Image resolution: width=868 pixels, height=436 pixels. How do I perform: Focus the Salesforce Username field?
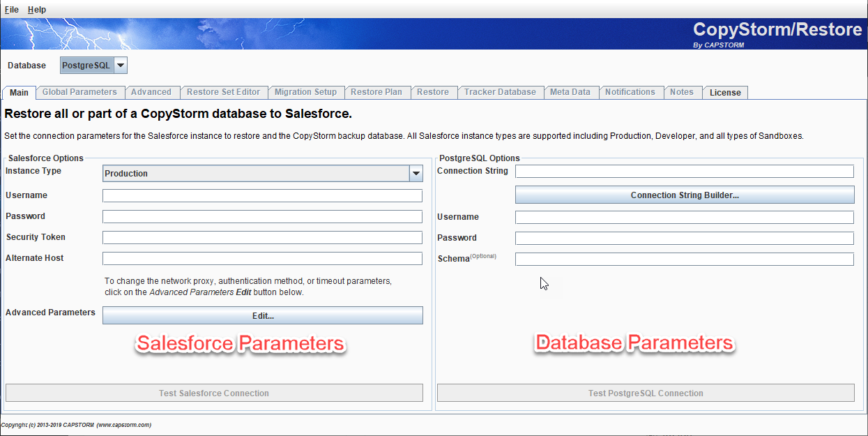click(x=263, y=196)
